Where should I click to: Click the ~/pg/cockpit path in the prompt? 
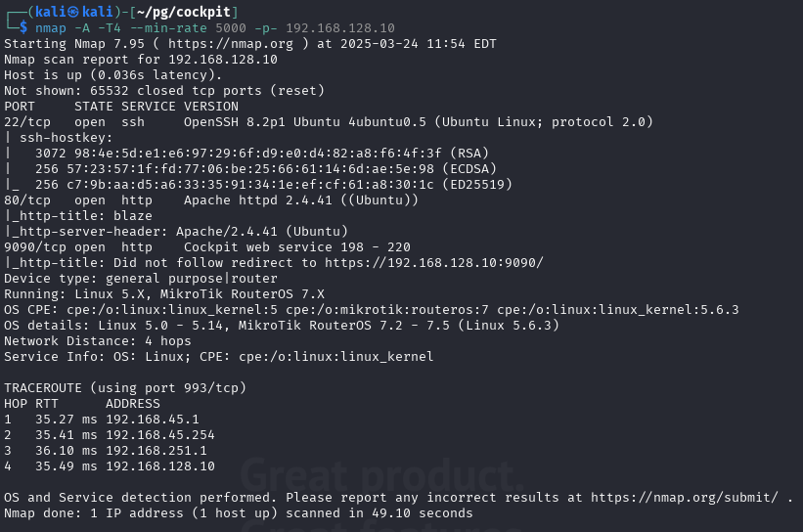[x=183, y=13]
